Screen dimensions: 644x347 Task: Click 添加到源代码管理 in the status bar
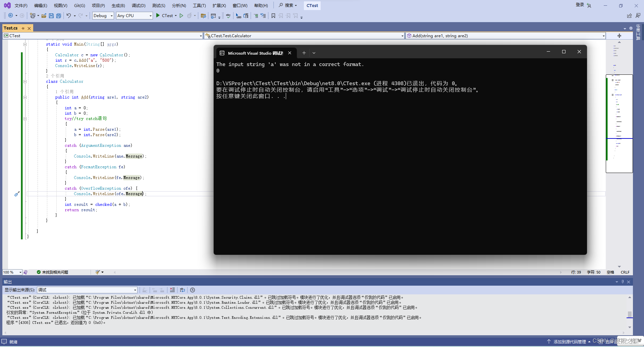(570, 342)
